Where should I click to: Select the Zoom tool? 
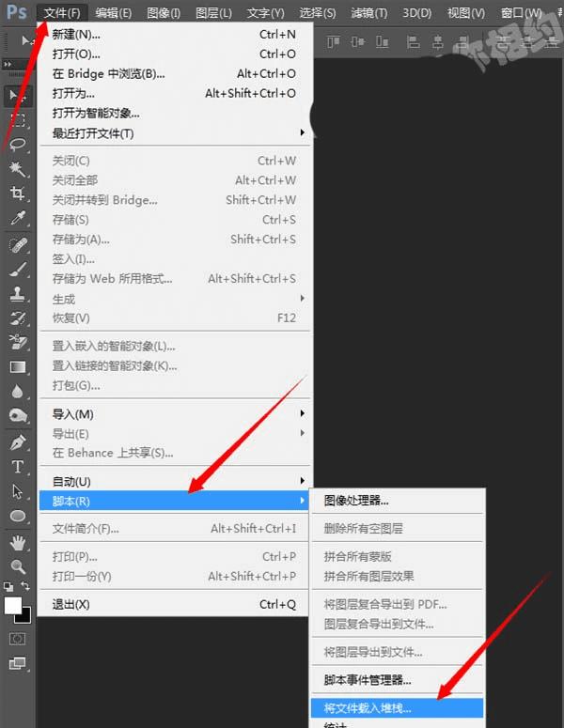click(18, 566)
